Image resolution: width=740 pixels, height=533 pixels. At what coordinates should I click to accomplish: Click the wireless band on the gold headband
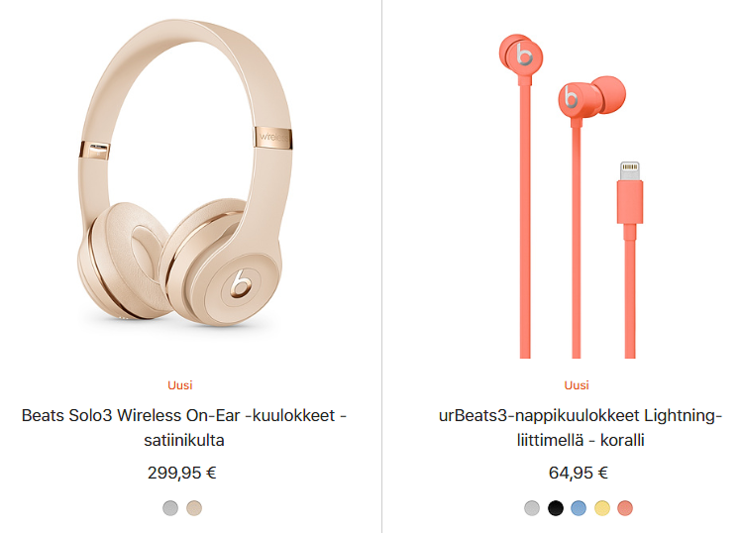point(273,137)
